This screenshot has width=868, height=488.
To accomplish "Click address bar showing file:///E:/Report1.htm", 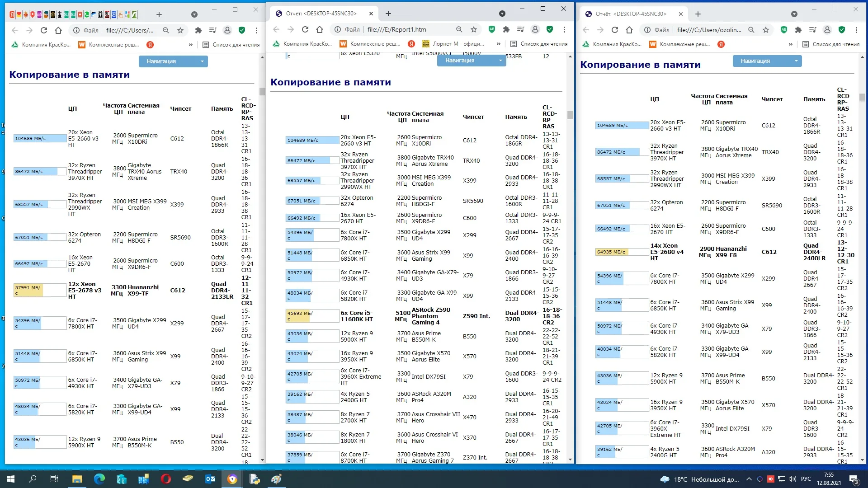I will coord(396,29).
